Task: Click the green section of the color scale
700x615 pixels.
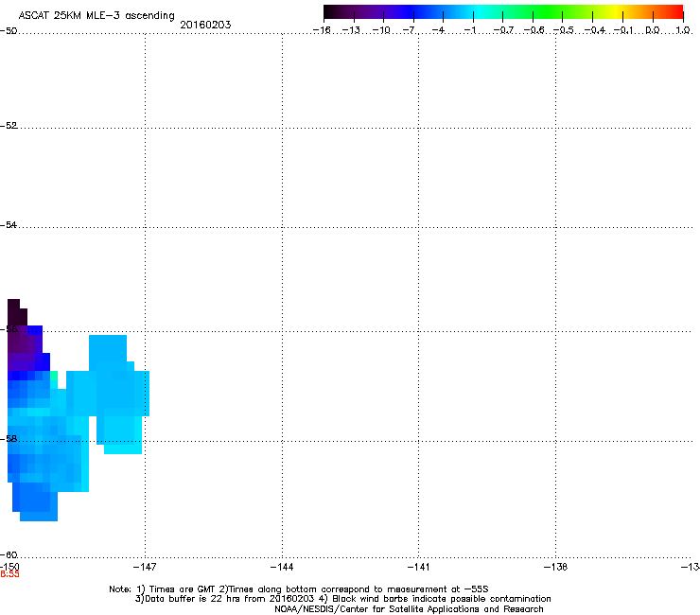Action: [x=547, y=11]
